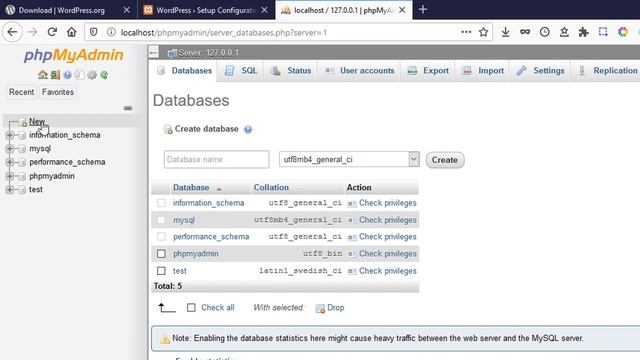Go to the Export tab

(428, 71)
